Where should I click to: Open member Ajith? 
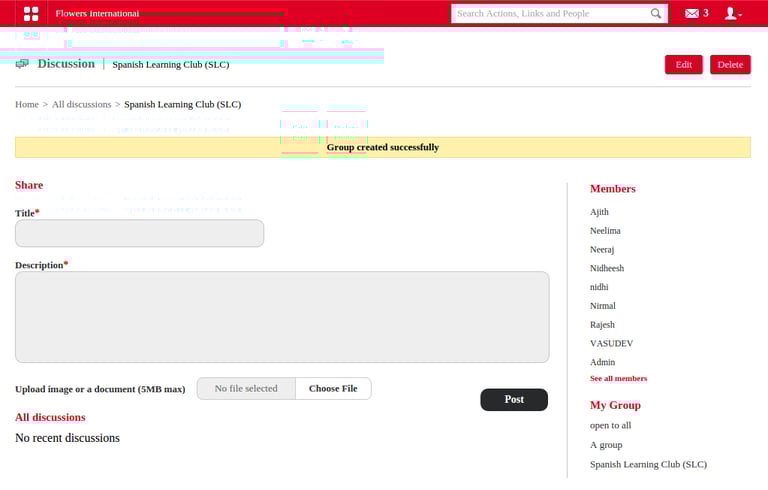click(x=600, y=212)
